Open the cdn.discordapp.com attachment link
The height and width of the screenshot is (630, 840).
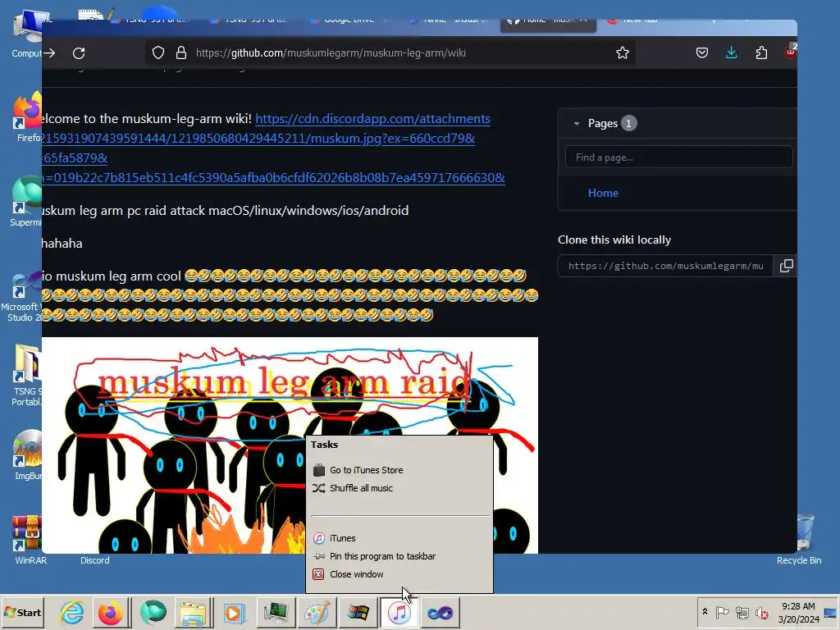(373, 118)
